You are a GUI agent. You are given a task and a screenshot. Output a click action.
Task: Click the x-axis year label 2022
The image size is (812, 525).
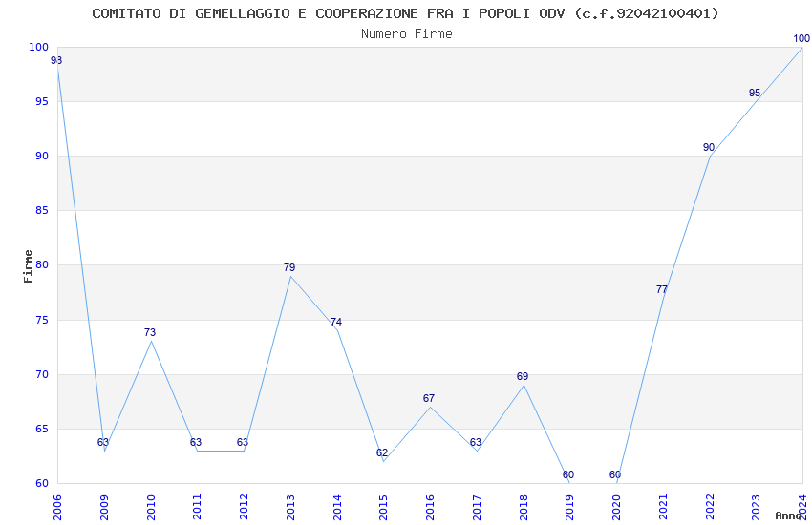710,507
